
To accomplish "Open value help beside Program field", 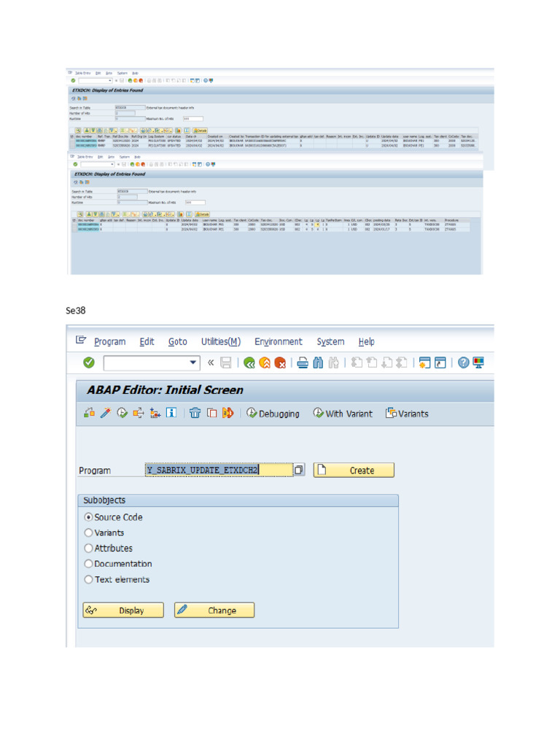I will (298, 471).
